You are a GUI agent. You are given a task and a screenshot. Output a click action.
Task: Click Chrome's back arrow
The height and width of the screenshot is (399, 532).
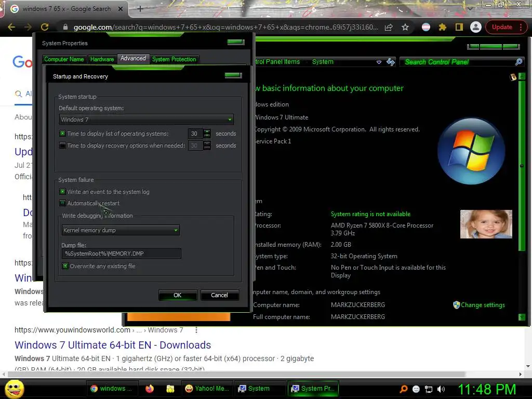click(x=11, y=27)
